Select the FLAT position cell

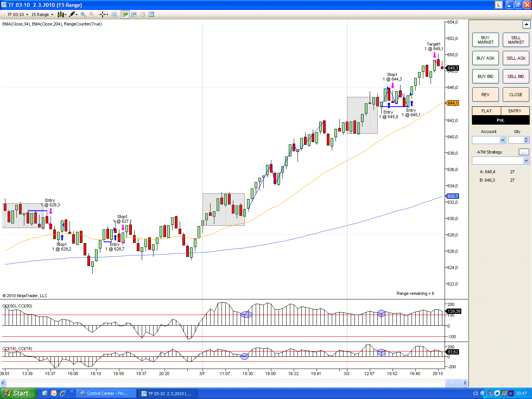[x=486, y=111]
